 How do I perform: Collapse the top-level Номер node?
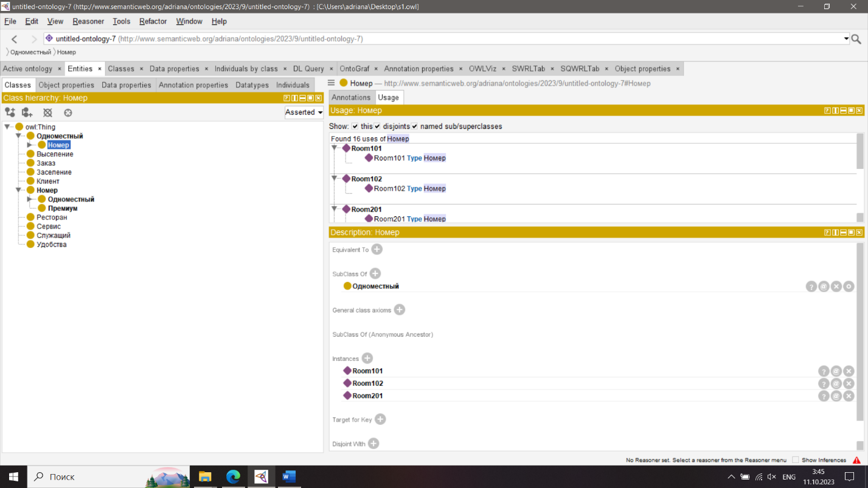pos(19,190)
